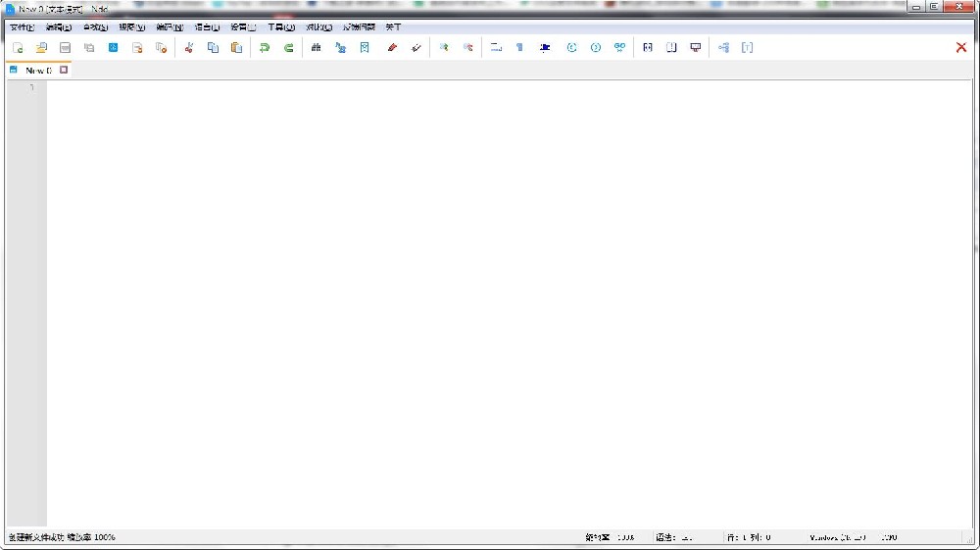Viewport: 980px width, 550px height.
Task: Click the close-all-files stacked pages icon
Action: click(x=162, y=47)
